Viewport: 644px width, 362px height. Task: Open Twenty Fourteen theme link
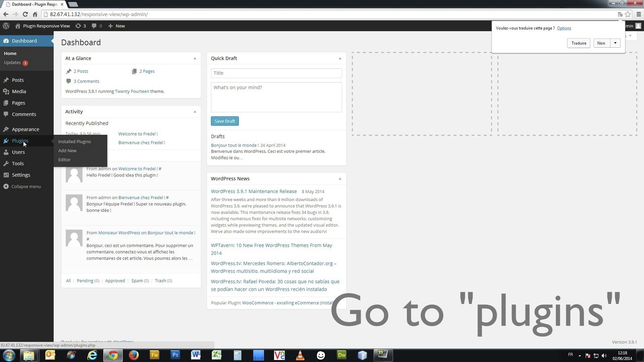[x=132, y=92]
